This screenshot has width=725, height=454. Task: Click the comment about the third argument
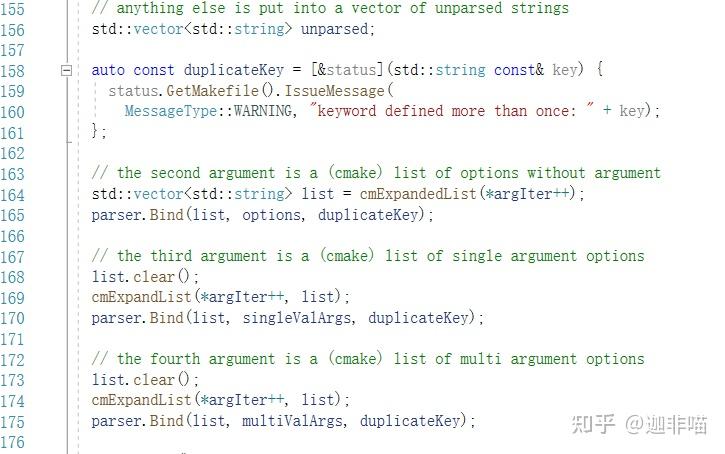point(367,256)
